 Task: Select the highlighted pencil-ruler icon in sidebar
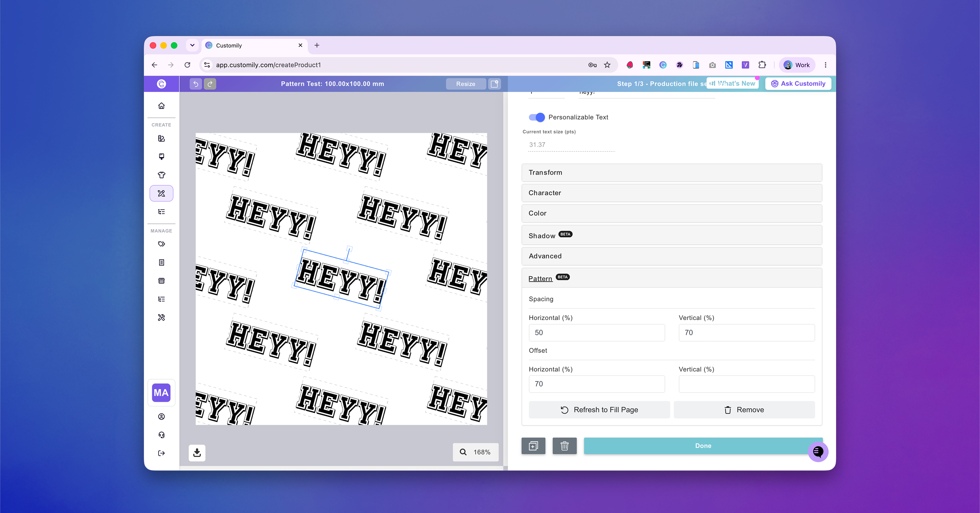point(161,193)
